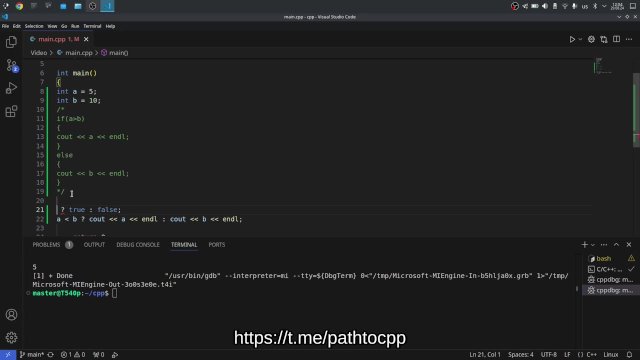
Task: Split the editor to the right
Action: pyautogui.click(x=616, y=39)
